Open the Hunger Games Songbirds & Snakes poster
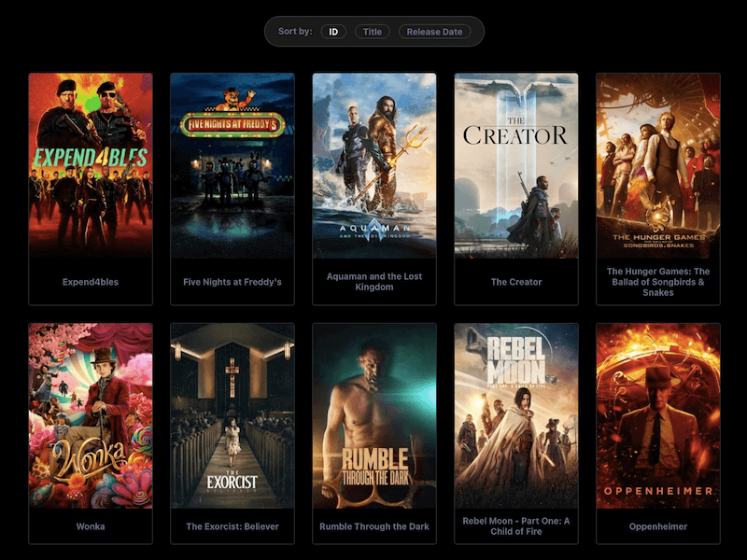Viewport: 747px width, 560px height. [x=658, y=166]
